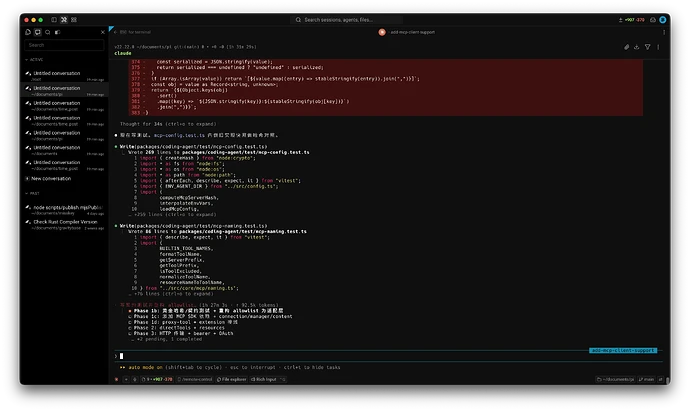Click the rightmost icon in bottom status bar
The width and height of the screenshot is (690, 410).
(661, 379)
